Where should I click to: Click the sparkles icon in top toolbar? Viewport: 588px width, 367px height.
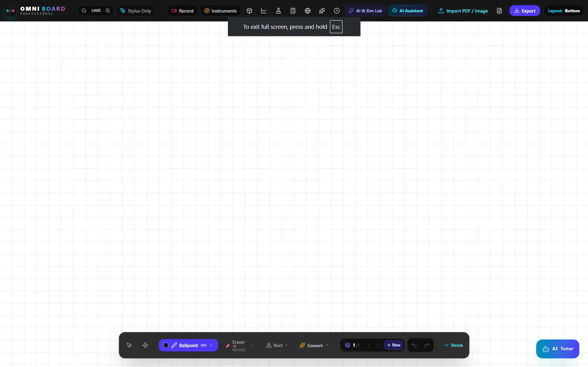[322, 11]
